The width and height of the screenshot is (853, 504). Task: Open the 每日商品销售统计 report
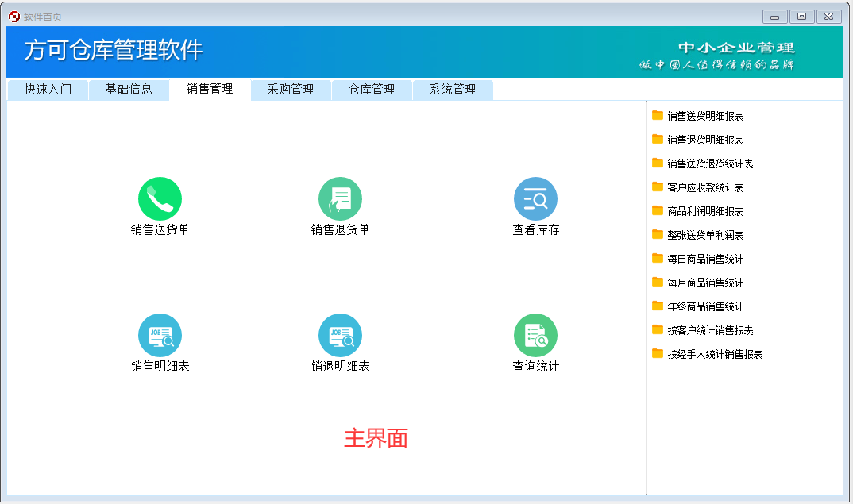[x=705, y=259]
